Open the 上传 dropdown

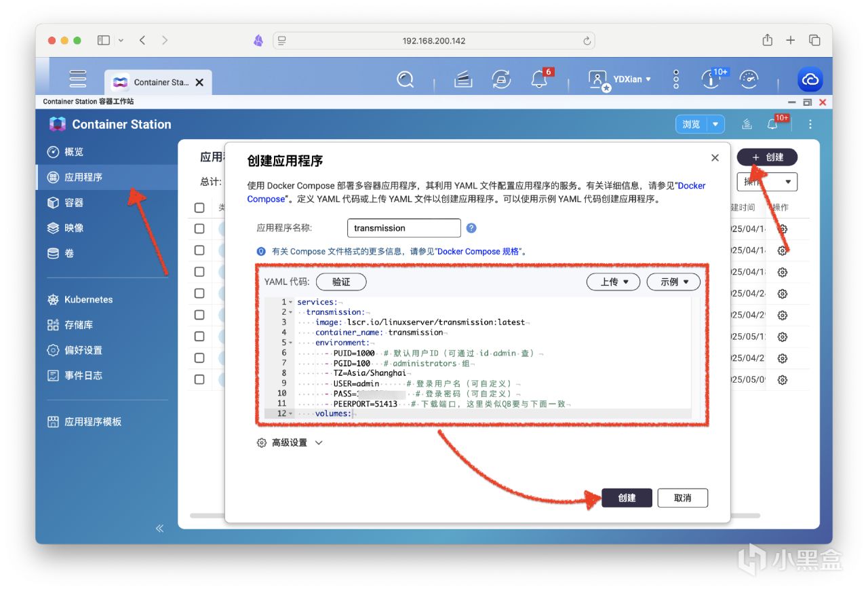[x=613, y=282]
